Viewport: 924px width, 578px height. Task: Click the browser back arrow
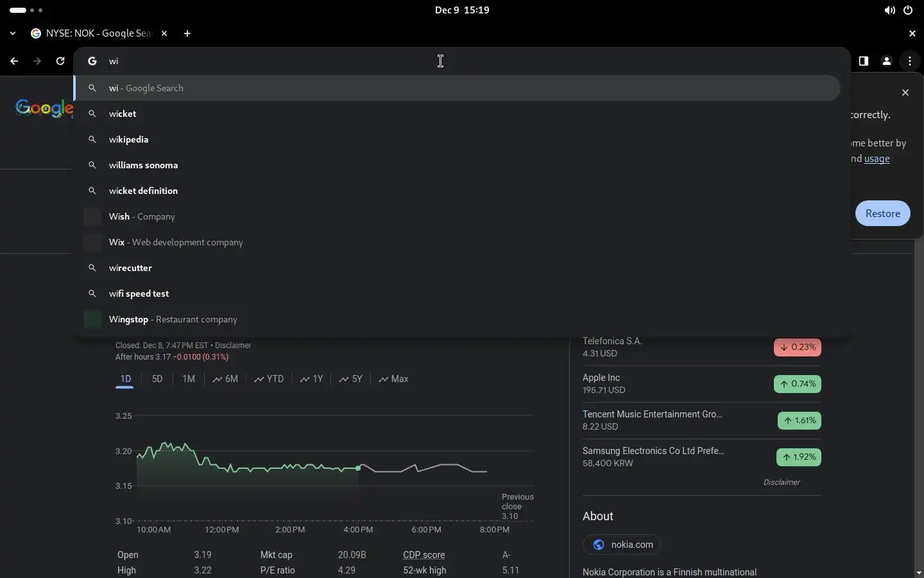coord(14,61)
